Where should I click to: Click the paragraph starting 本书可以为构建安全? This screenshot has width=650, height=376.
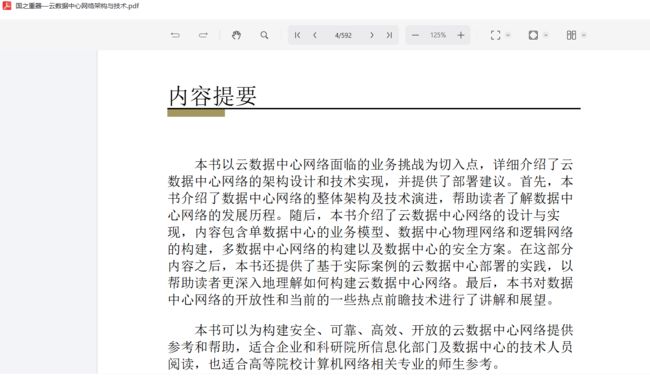click(370, 347)
